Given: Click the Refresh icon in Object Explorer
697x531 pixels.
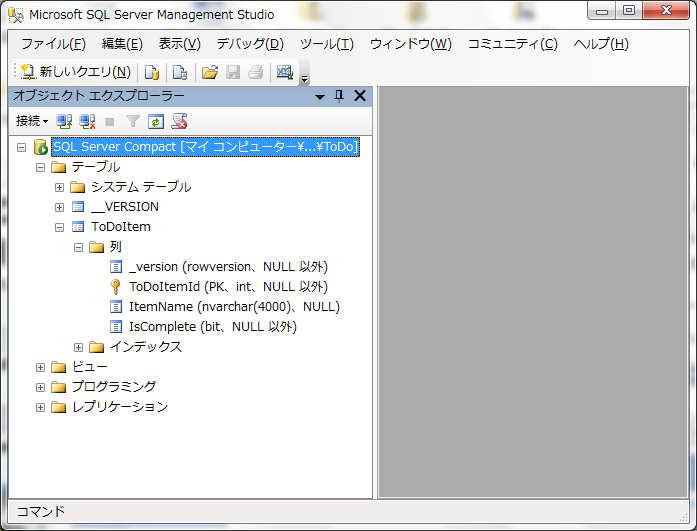Looking at the screenshot, I should coord(156,122).
